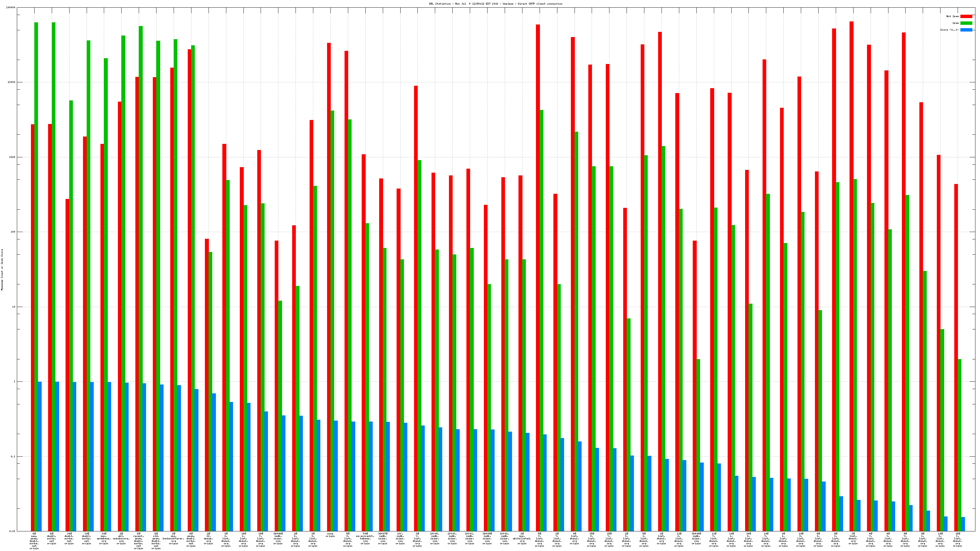Click the red bar above "none origin"
Image resolution: width=980 pixels, height=551 pixels.
pyautogui.click(x=329, y=266)
